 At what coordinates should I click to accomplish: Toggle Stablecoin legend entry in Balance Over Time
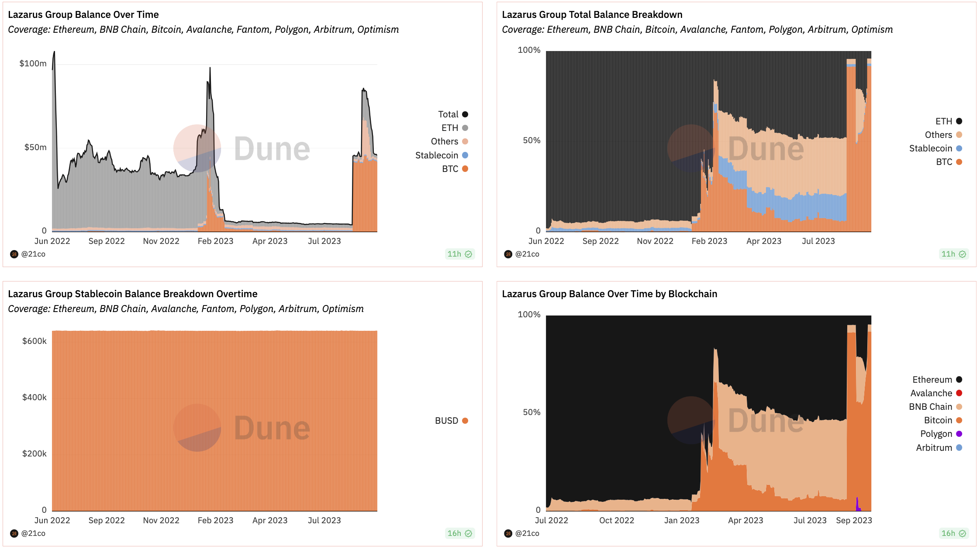tap(442, 155)
